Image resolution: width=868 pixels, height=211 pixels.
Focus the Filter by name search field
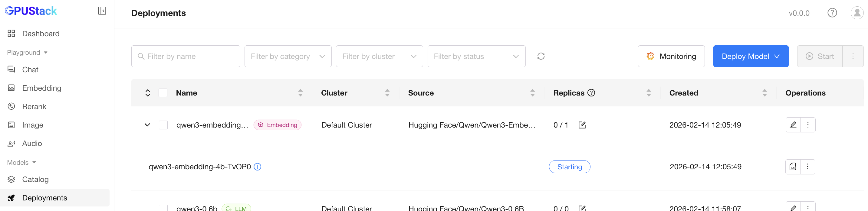point(186,56)
